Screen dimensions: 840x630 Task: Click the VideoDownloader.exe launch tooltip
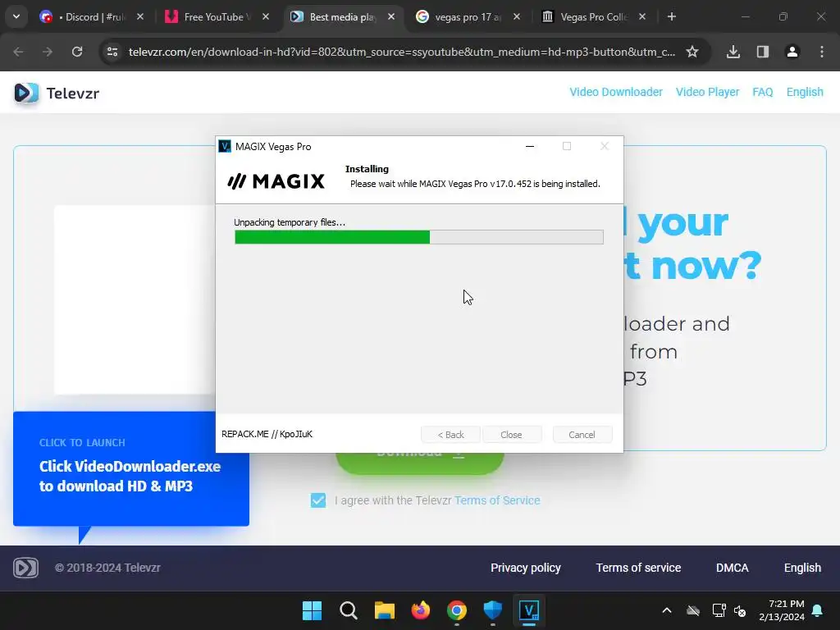coord(131,468)
